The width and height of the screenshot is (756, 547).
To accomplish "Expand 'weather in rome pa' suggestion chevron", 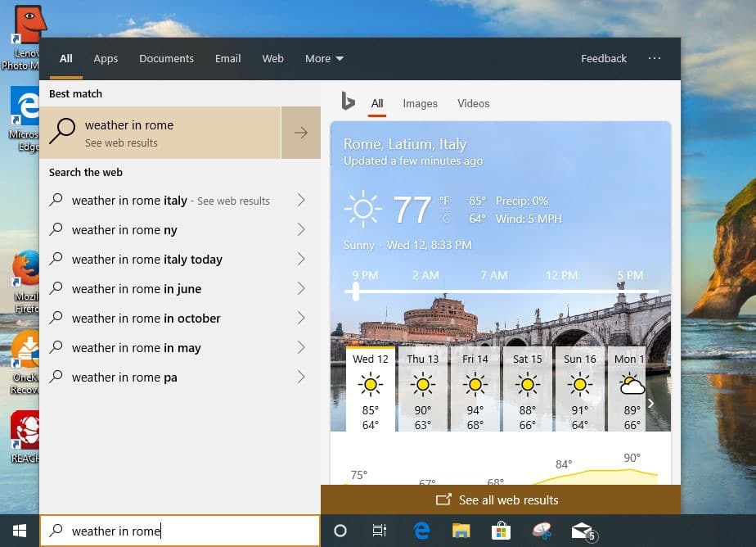I will [x=301, y=377].
